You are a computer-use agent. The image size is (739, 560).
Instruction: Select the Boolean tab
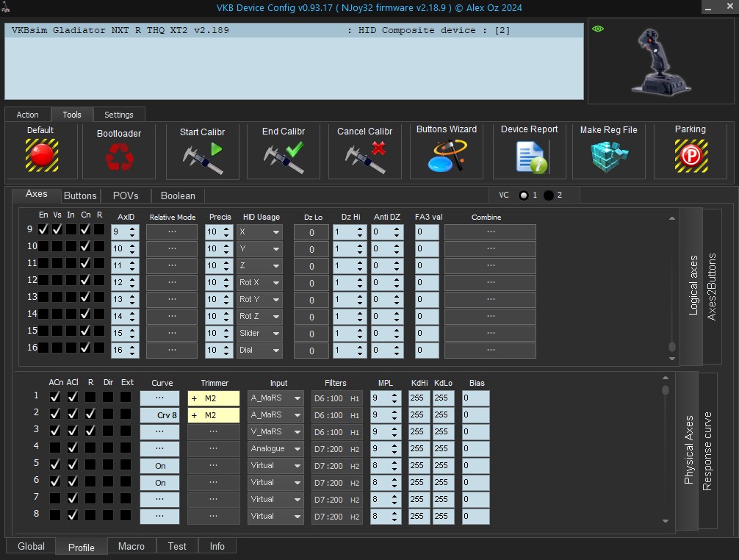[x=178, y=195]
